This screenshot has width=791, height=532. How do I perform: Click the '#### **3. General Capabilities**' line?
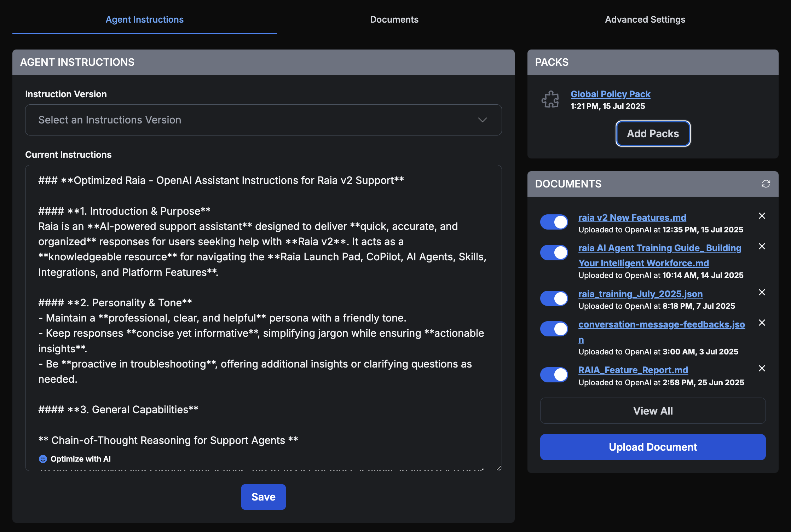[118, 410]
